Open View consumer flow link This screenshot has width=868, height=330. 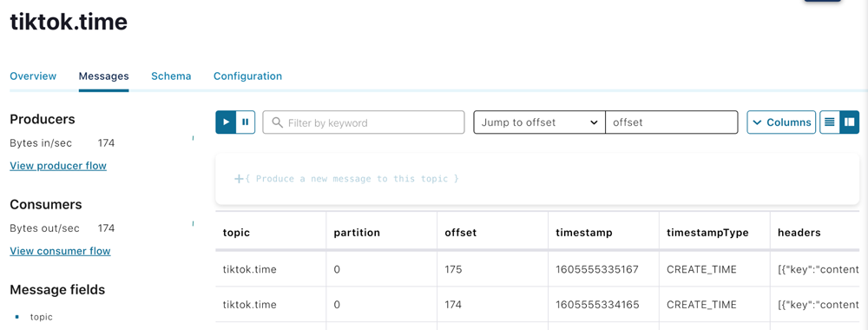61,251
